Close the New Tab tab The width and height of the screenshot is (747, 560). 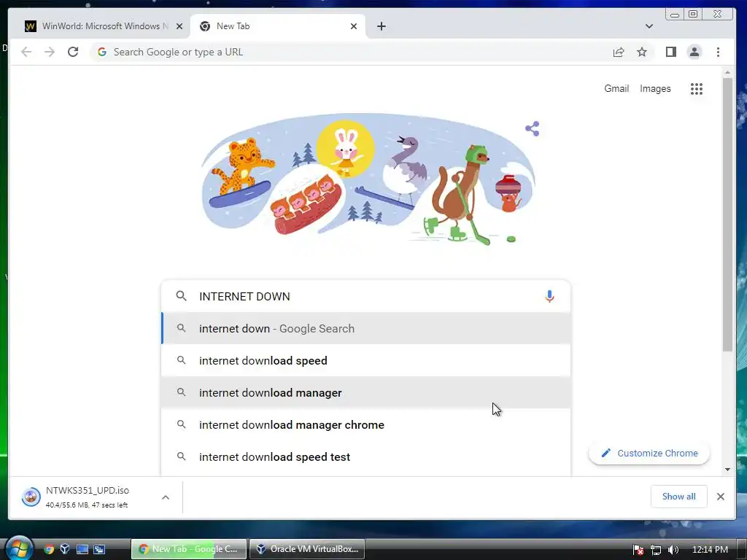(354, 26)
